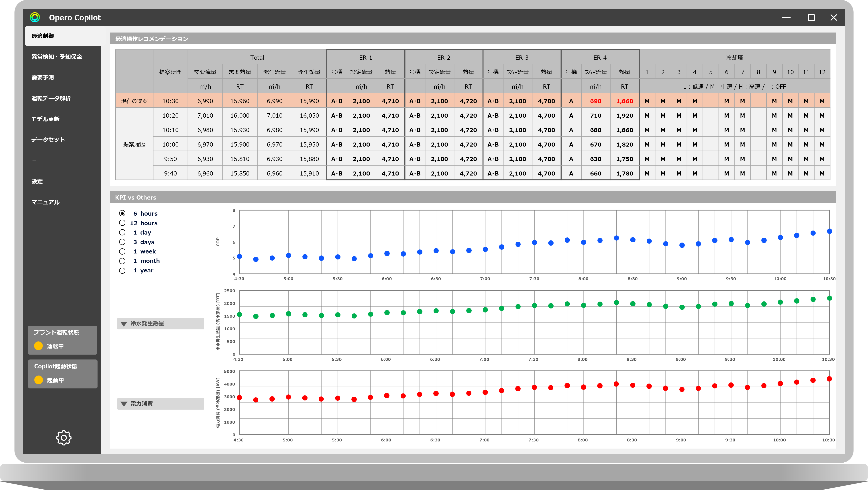This screenshot has width=868, height=490.
Task: Click the 現在の提案 highlighted row label
Action: point(134,101)
